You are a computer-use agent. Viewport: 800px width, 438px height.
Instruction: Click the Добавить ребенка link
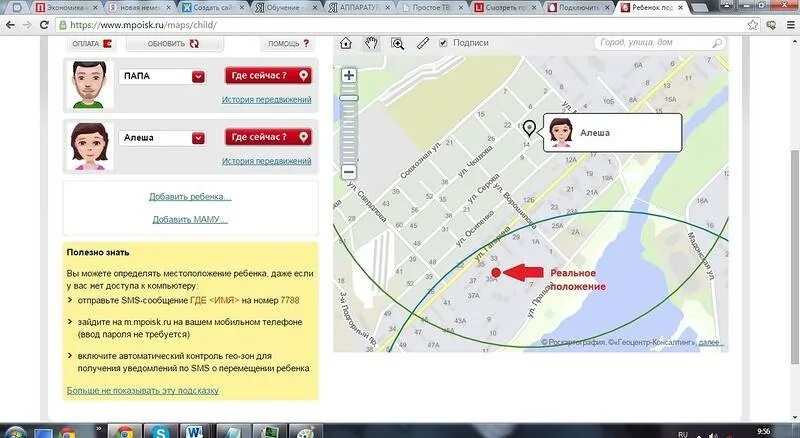coord(190,197)
